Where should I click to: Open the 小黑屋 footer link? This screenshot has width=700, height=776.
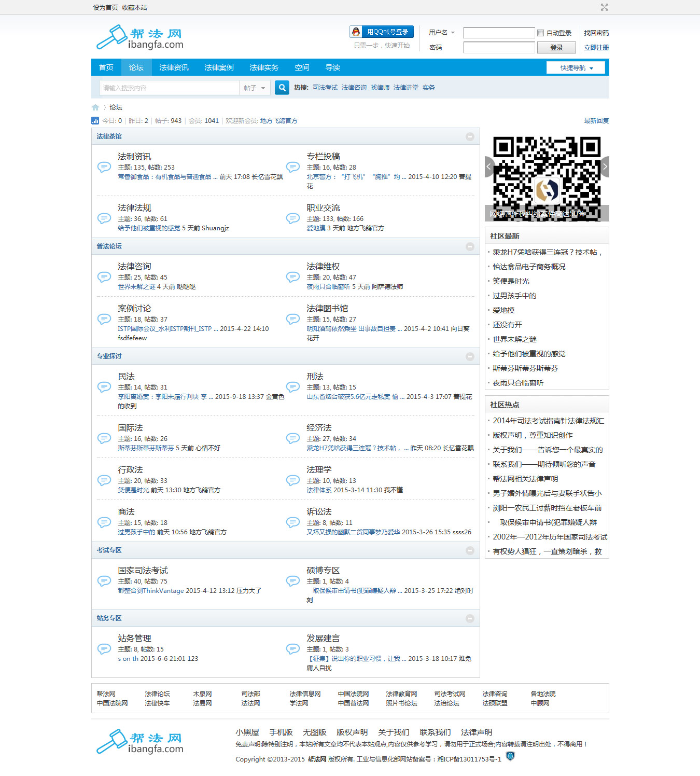247,732
